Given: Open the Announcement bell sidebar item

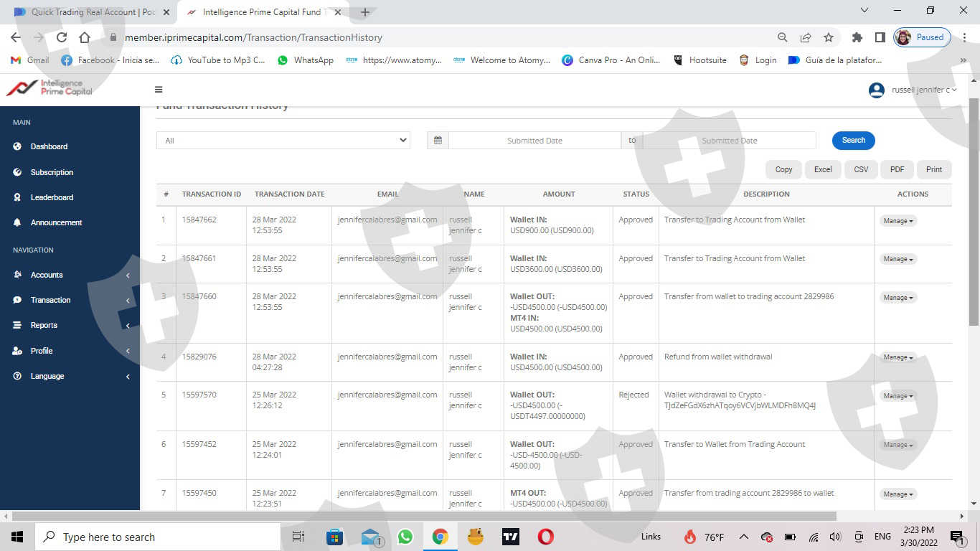Looking at the screenshot, I should [x=56, y=222].
